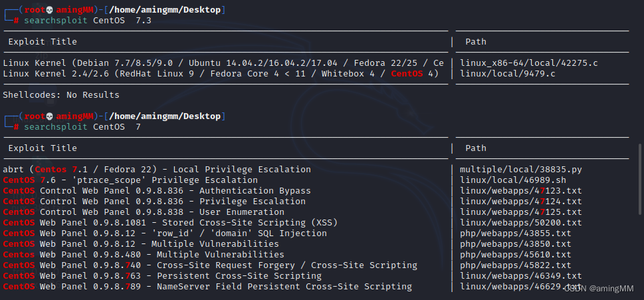Image resolution: width=644 pixels, height=300 pixels.
Task: Click Web Panel 0.9.8.480 Multiple Vulnerabilities title
Action: 144,255
